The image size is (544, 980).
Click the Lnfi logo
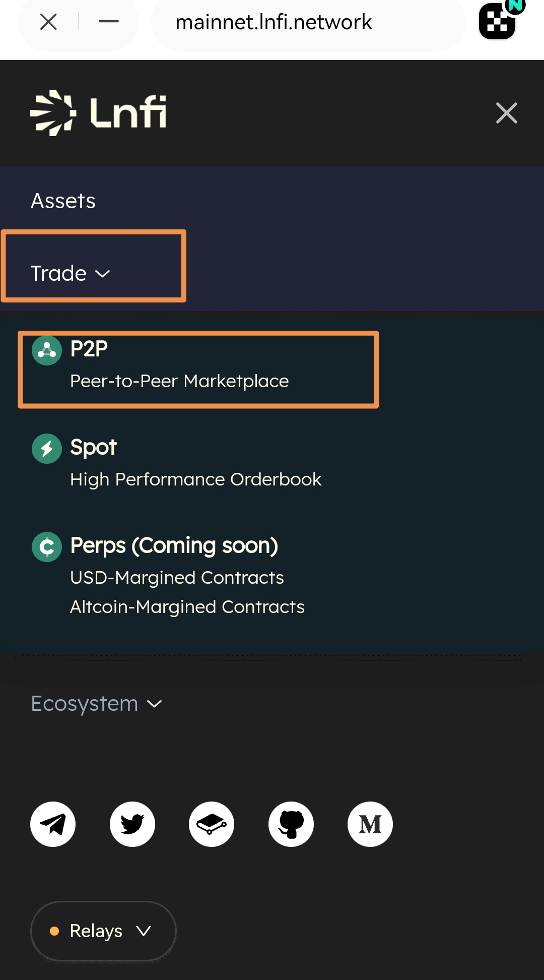[99, 113]
